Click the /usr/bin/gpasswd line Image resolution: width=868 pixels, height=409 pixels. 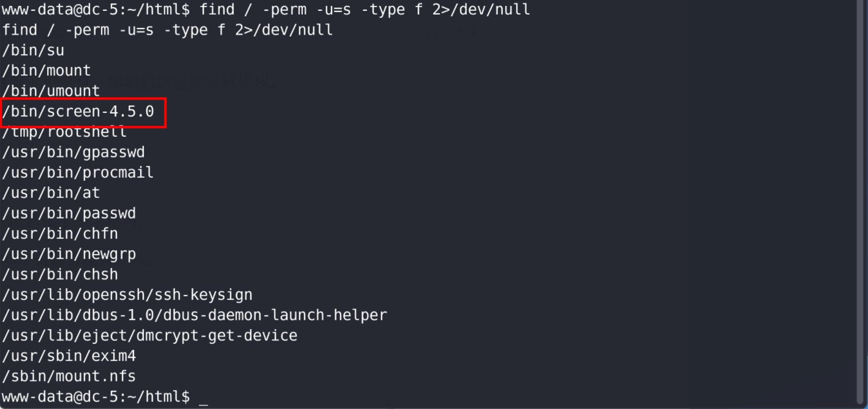[74, 152]
